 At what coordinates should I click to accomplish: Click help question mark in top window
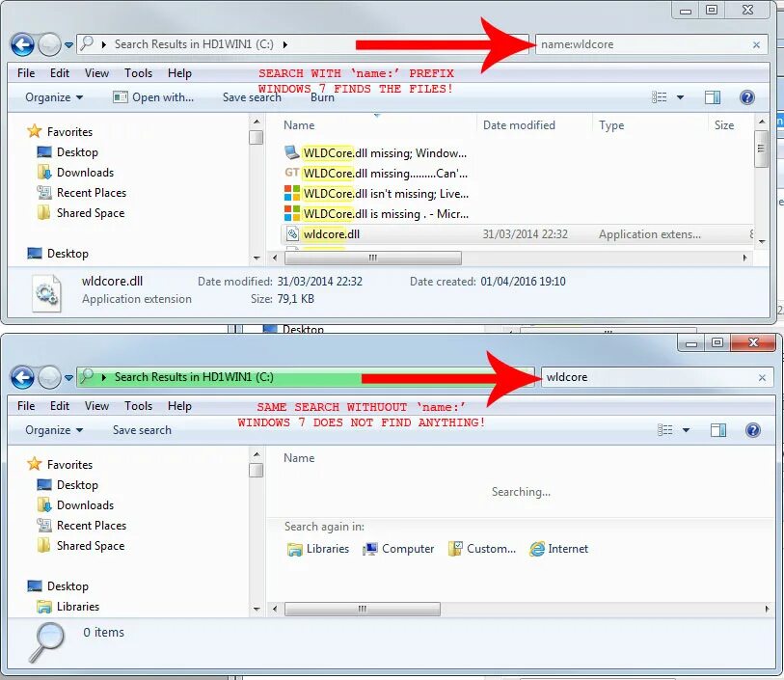[747, 97]
